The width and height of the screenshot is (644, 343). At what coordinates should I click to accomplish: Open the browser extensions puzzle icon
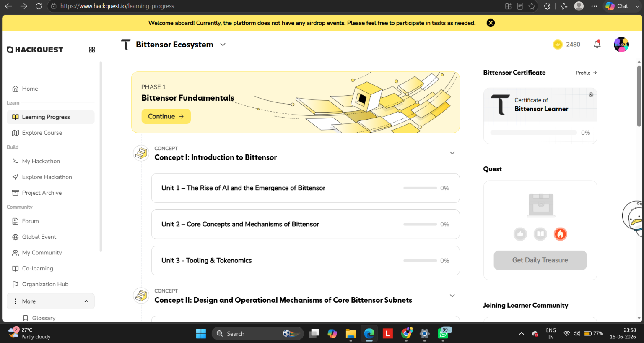[x=547, y=6]
